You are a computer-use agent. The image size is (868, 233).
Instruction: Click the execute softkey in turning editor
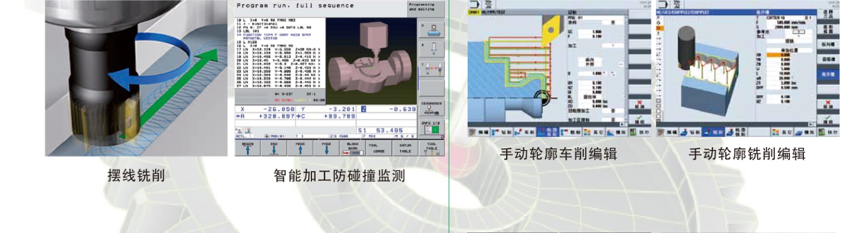pyautogui.click(x=639, y=132)
